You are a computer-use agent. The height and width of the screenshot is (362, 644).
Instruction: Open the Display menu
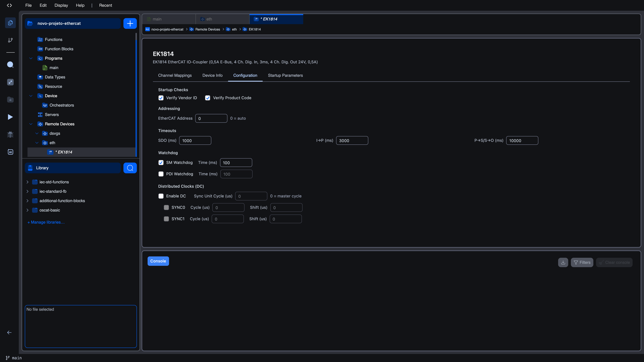(x=61, y=5)
